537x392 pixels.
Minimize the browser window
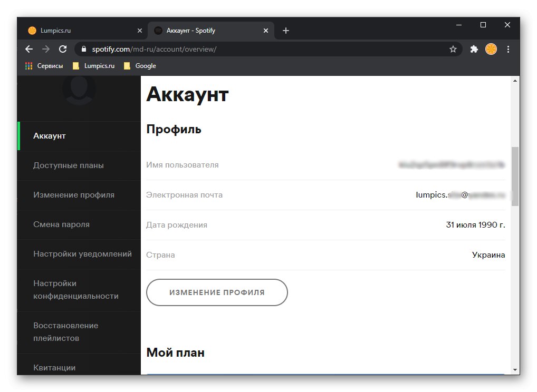459,25
